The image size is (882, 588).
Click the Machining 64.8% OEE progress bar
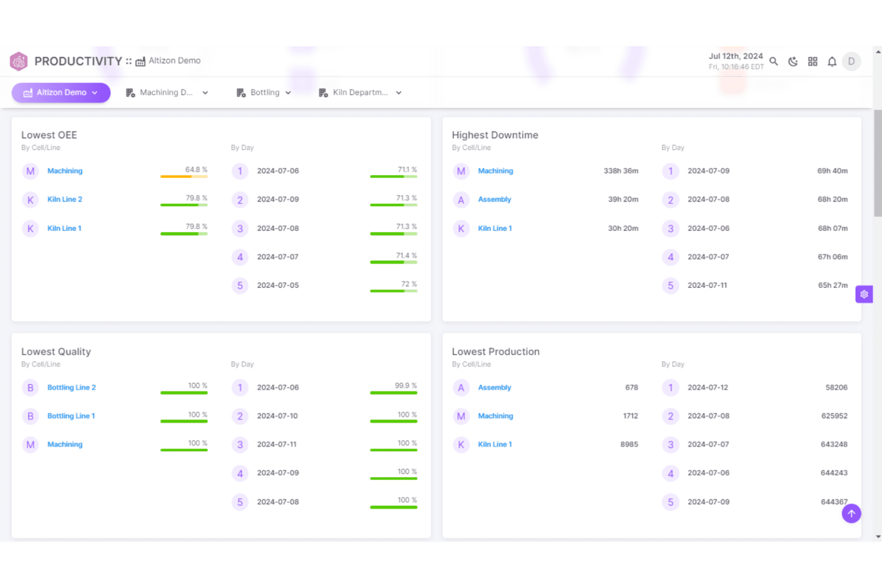(x=184, y=176)
